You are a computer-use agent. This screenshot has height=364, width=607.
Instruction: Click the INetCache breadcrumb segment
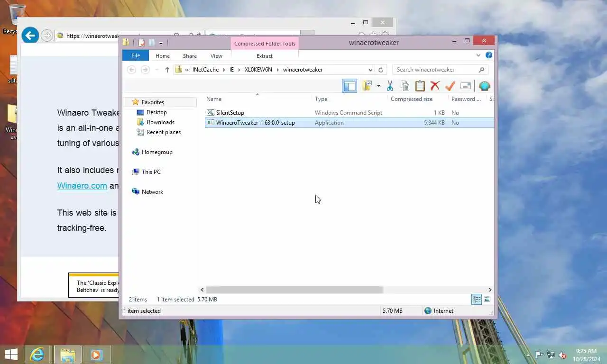click(x=205, y=70)
